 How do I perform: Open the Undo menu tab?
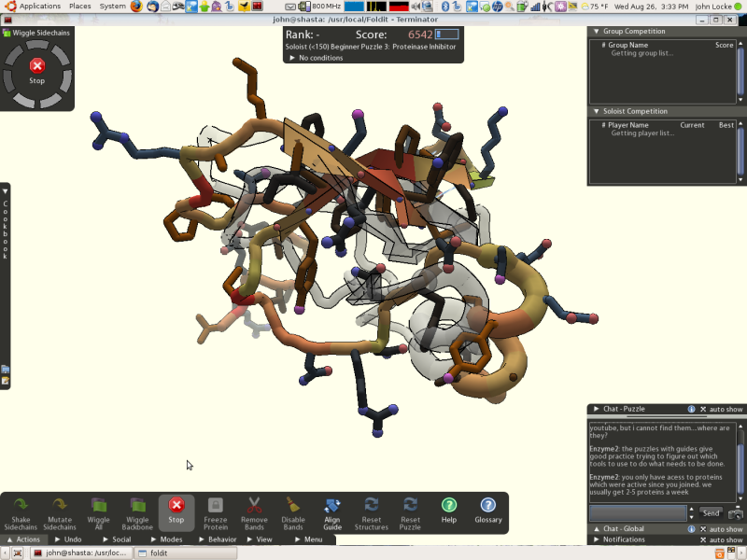pyautogui.click(x=68, y=539)
